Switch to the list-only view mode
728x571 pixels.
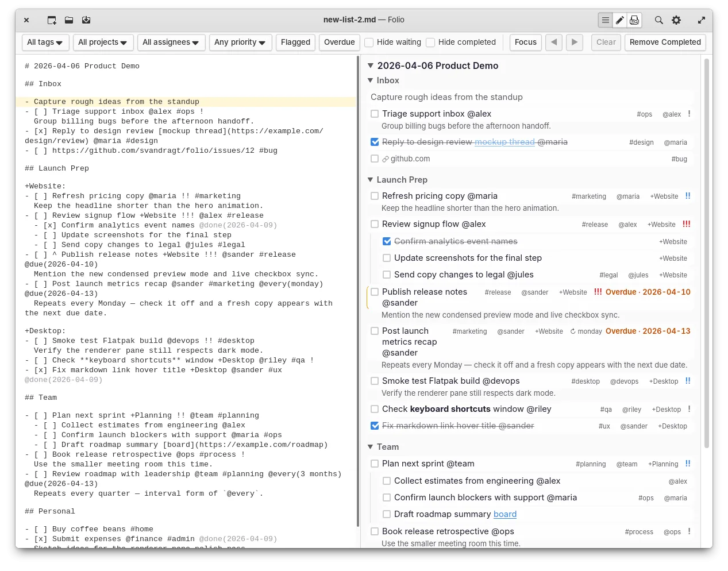pyautogui.click(x=606, y=20)
